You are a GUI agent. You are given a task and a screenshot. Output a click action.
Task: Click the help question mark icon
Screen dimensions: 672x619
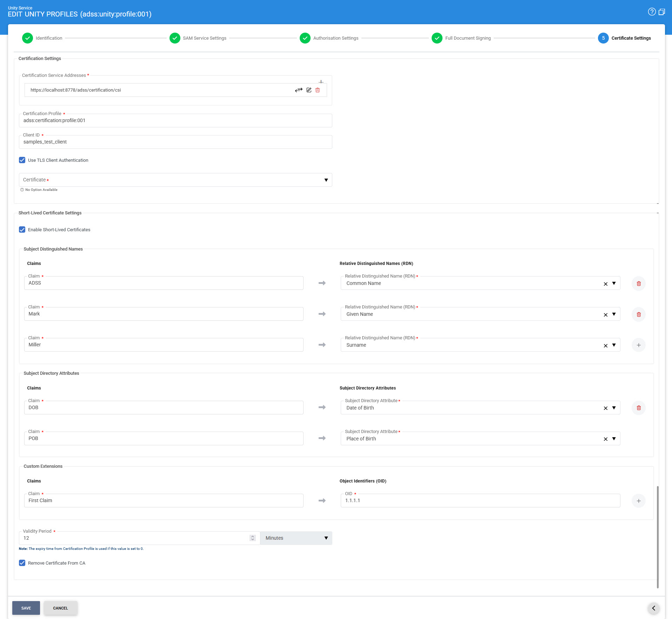(651, 12)
